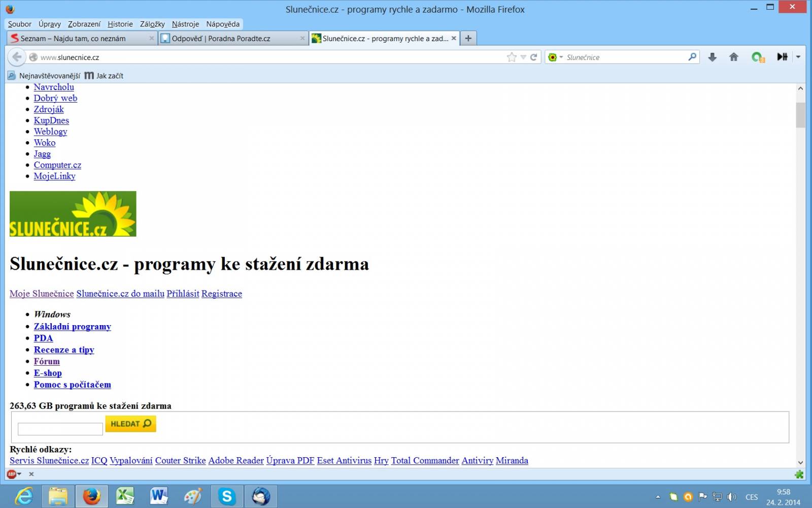
Task: Open the Nástroje menu
Action: [x=185, y=24]
